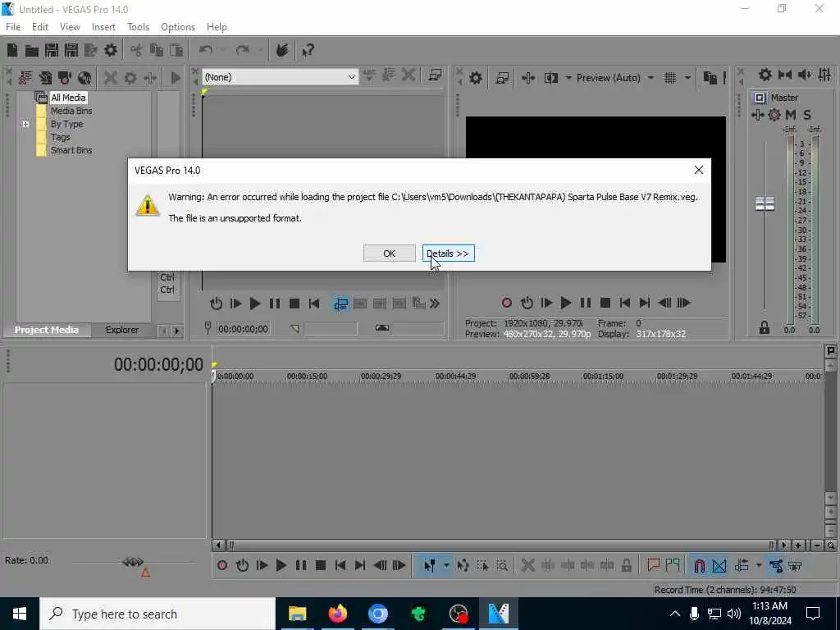Switch to the Explorer tab
Image resolution: width=840 pixels, height=630 pixels.
(122, 330)
